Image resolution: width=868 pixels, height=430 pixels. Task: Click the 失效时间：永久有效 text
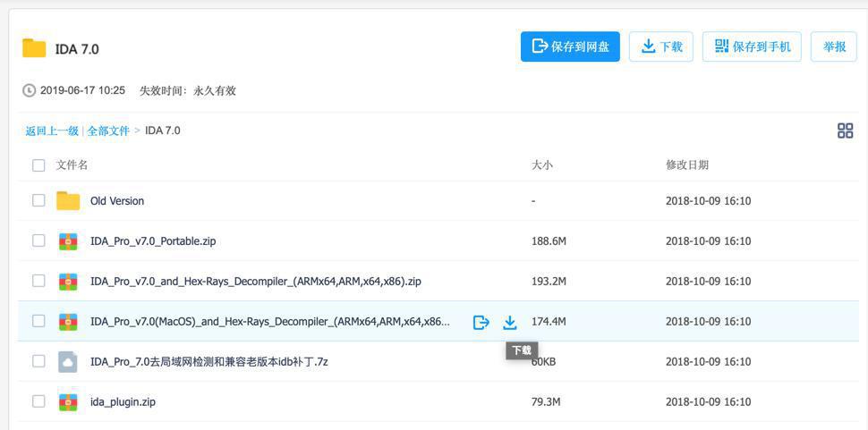click(188, 90)
